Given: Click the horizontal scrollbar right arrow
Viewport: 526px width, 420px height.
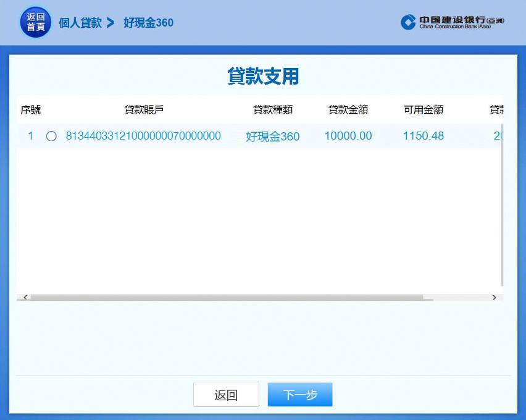Looking at the screenshot, I should click(x=494, y=298).
